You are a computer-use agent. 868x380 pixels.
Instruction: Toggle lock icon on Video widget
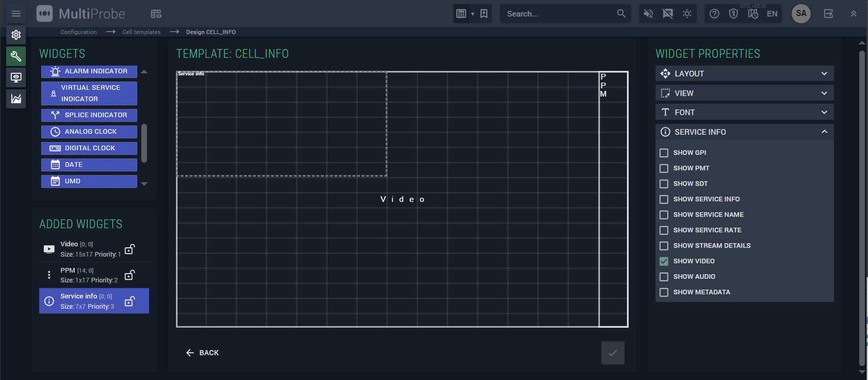coord(130,249)
